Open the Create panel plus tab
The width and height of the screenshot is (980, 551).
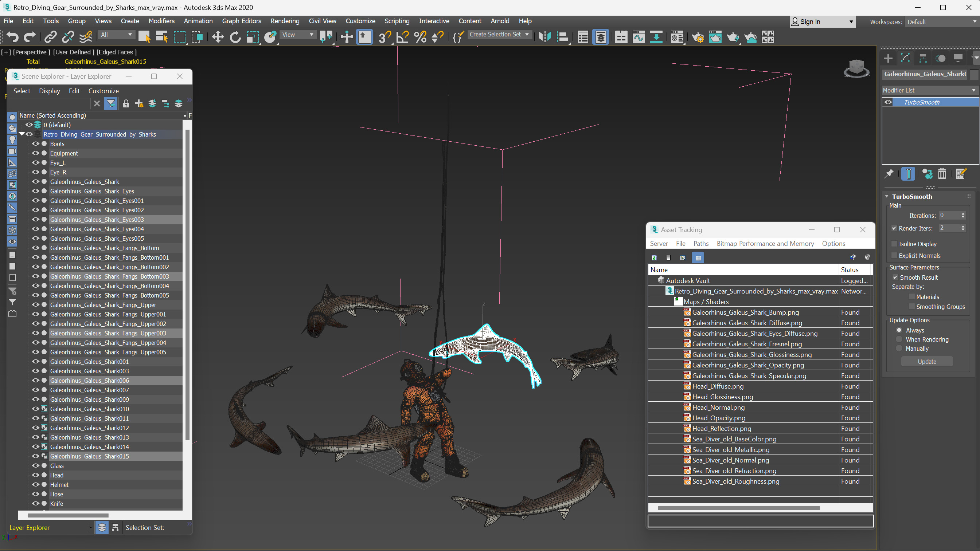pos(888,58)
